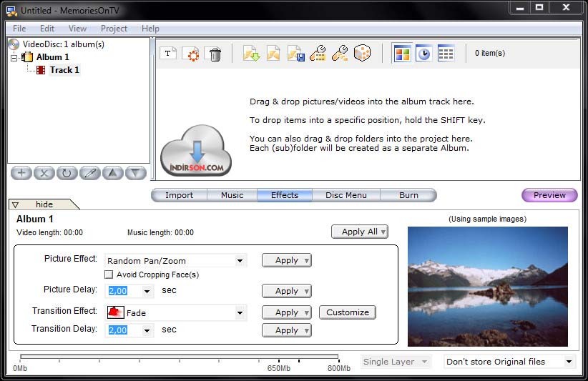
Task: Click the import pictures green arrow icon
Action: tap(251, 53)
